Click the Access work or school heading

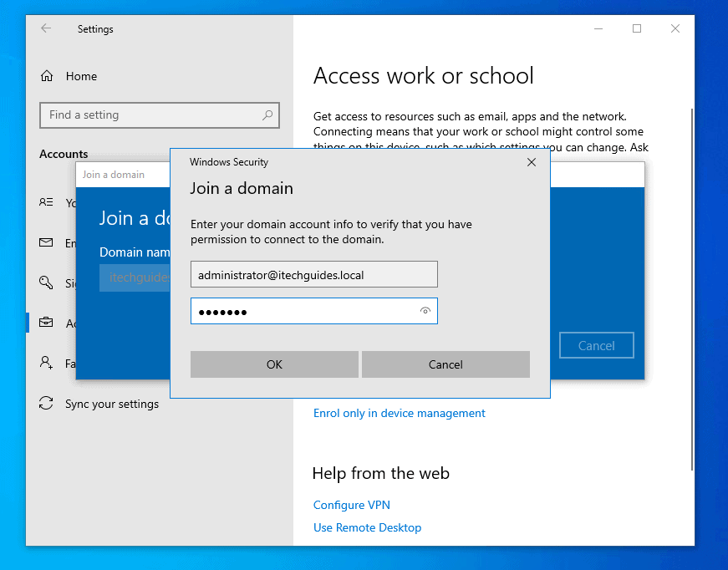tap(424, 76)
